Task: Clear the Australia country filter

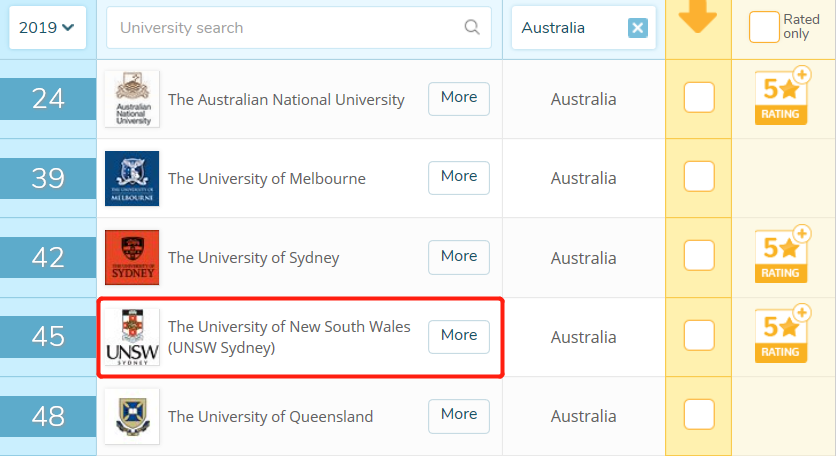Action: 638,28
